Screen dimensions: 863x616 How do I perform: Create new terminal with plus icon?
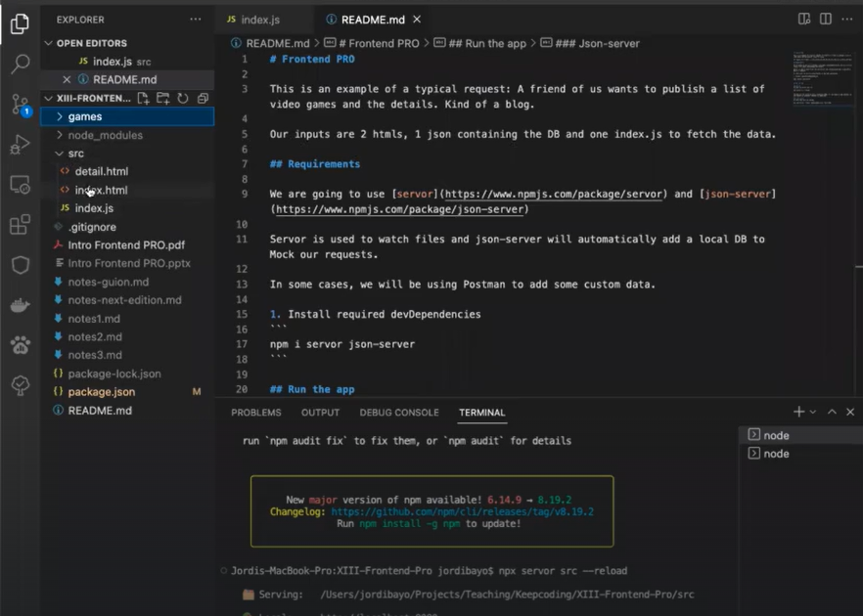coord(798,412)
